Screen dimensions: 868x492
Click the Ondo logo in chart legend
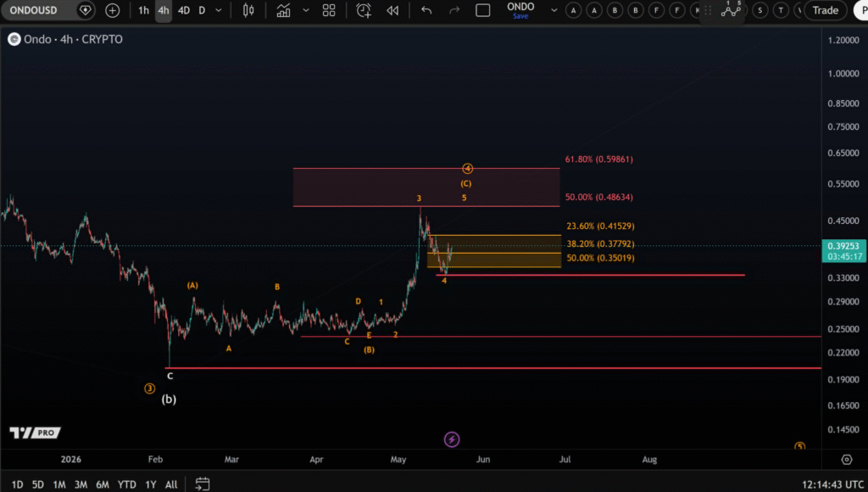pos(14,39)
